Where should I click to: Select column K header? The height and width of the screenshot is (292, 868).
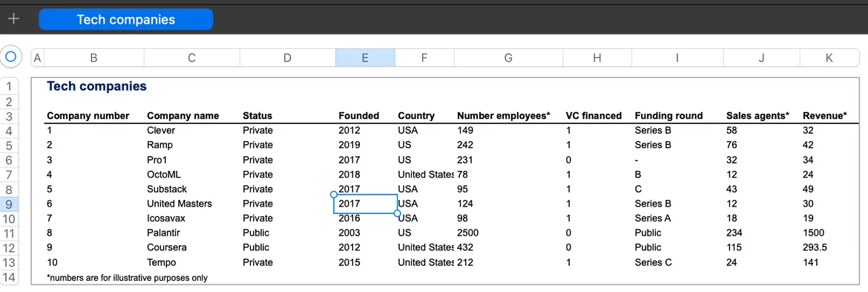coord(829,58)
